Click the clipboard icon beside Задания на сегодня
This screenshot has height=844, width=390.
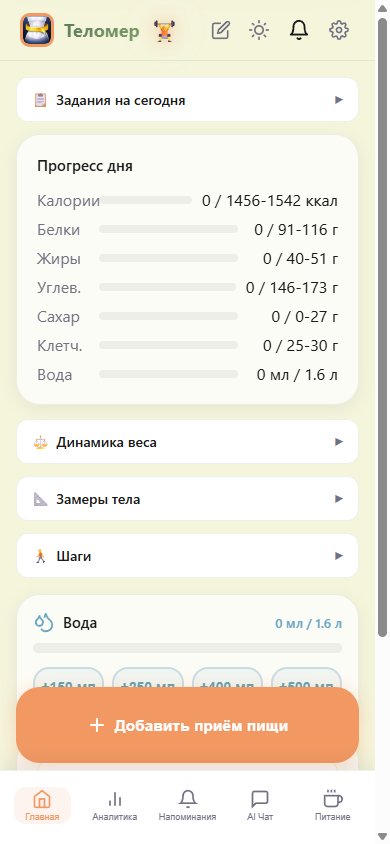40,100
